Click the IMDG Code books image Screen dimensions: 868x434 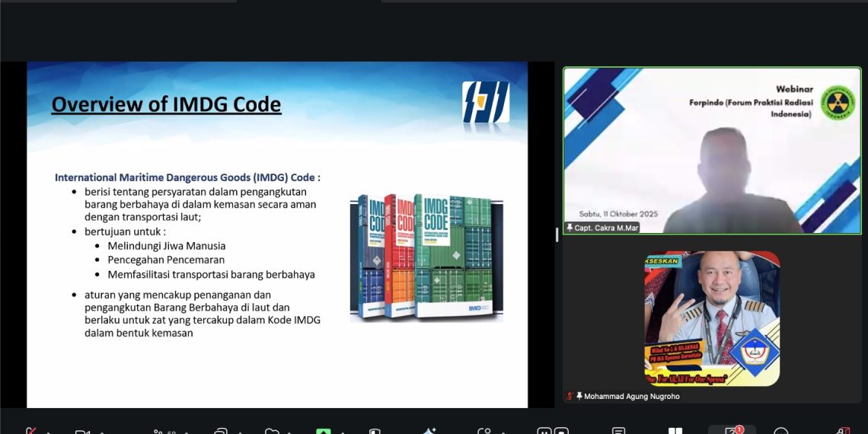[x=427, y=257]
